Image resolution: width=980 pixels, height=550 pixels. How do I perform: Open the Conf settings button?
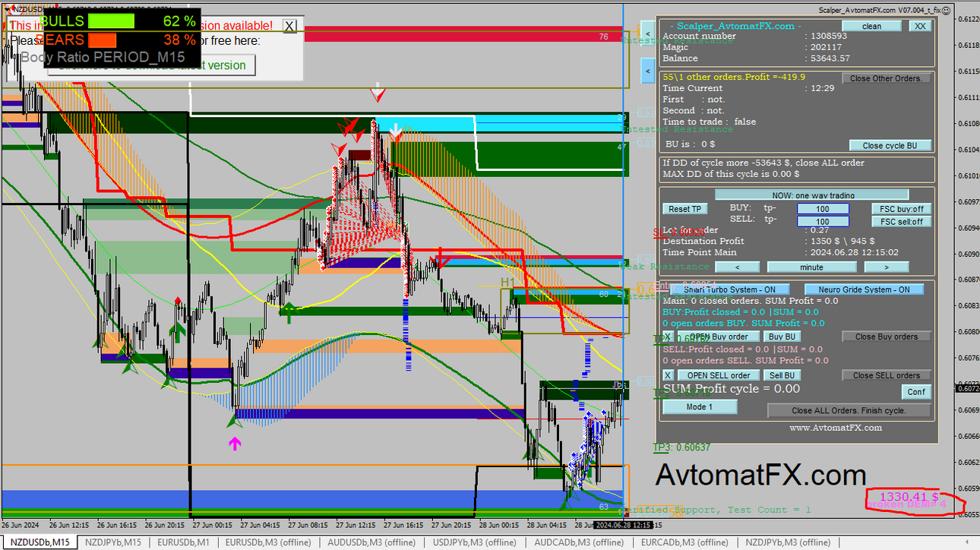point(916,392)
